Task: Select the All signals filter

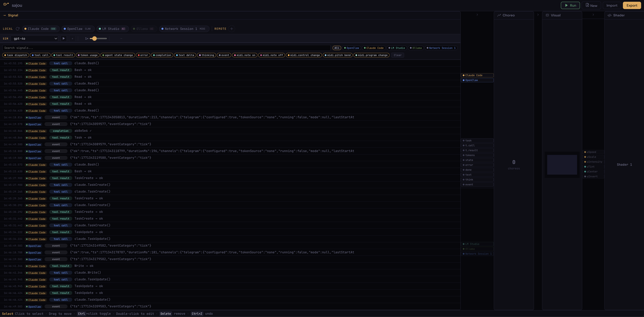Action: click(x=337, y=48)
